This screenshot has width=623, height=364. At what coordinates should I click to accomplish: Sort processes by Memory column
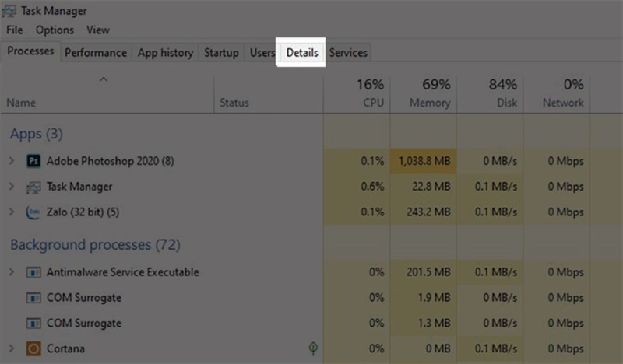click(423, 94)
